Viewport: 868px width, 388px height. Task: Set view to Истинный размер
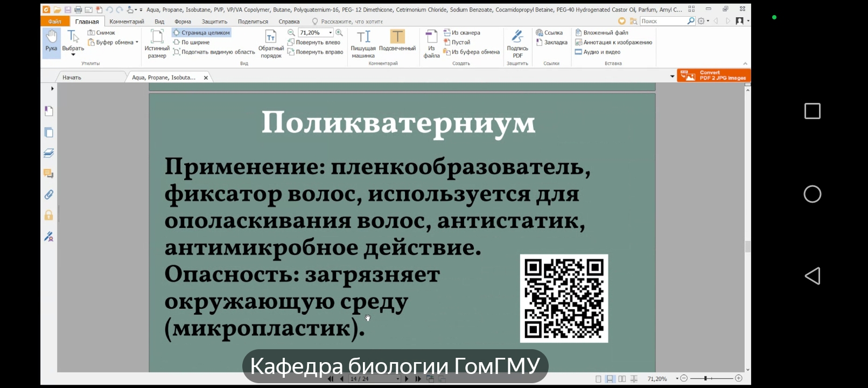pos(157,44)
